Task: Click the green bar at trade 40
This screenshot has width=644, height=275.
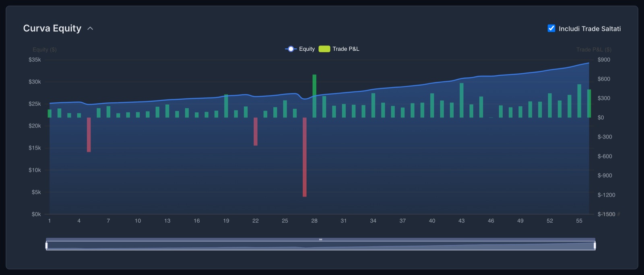Action: click(x=432, y=105)
